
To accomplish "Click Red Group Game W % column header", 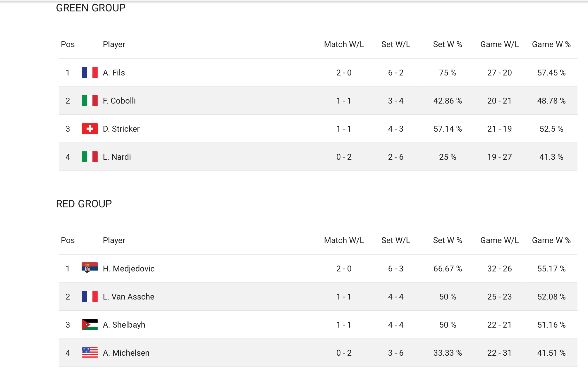I will point(551,240).
